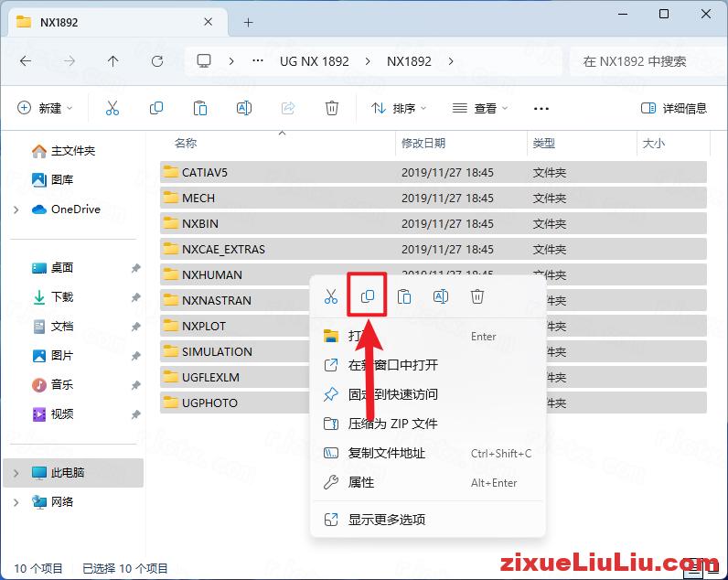Image resolution: width=728 pixels, height=580 pixels.
Task: Click the Cut scissors icon in the toolbar
Action: tap(112, 108)
